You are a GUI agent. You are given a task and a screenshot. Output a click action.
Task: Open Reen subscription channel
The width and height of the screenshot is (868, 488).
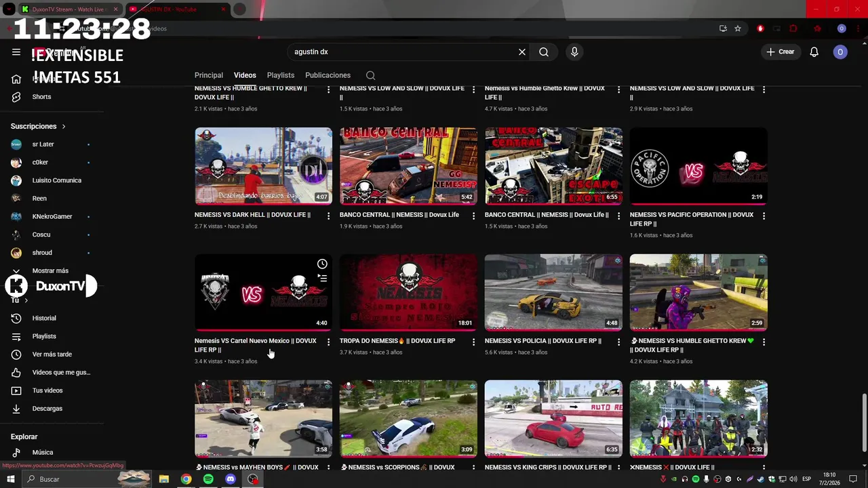[x=39, y=199]
